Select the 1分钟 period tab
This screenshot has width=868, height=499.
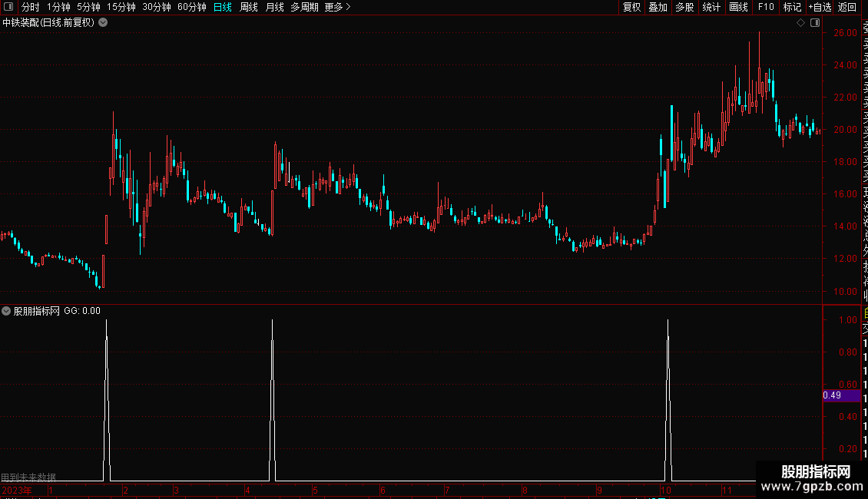click(x=58, y=7)
